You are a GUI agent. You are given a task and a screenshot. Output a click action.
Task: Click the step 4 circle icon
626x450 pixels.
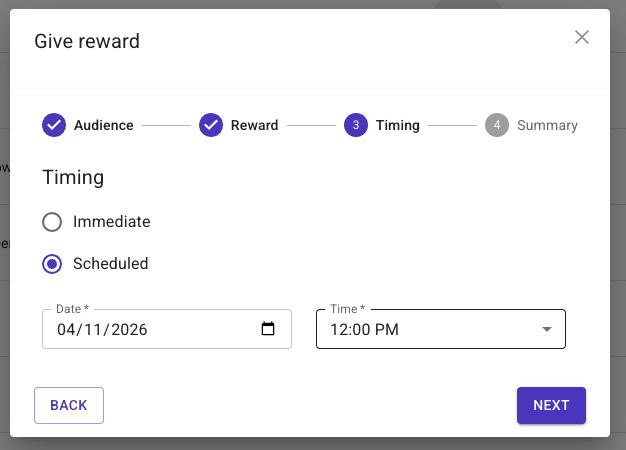pyautogui.click(x=496, y=125)
